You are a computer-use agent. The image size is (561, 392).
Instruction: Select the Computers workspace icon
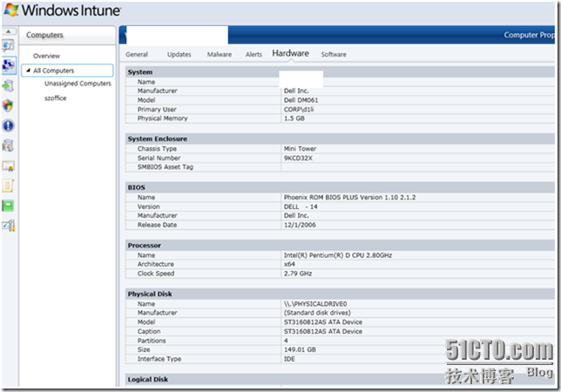[x=8, y=65]
